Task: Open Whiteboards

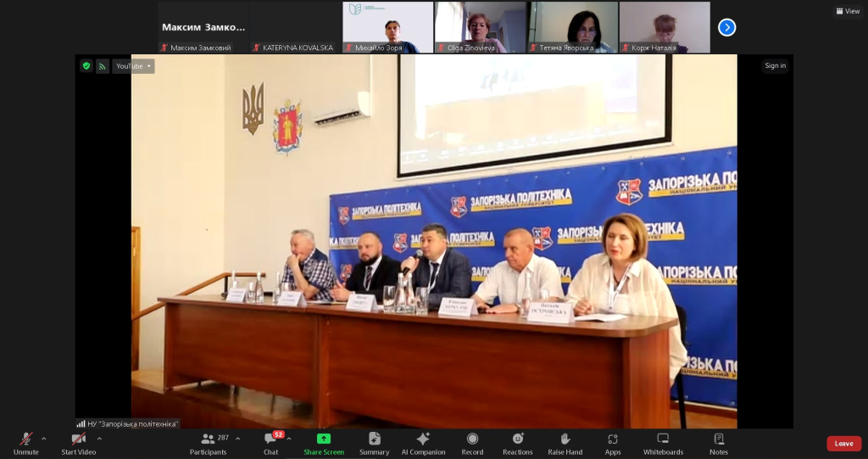Action: click(663, 444)
